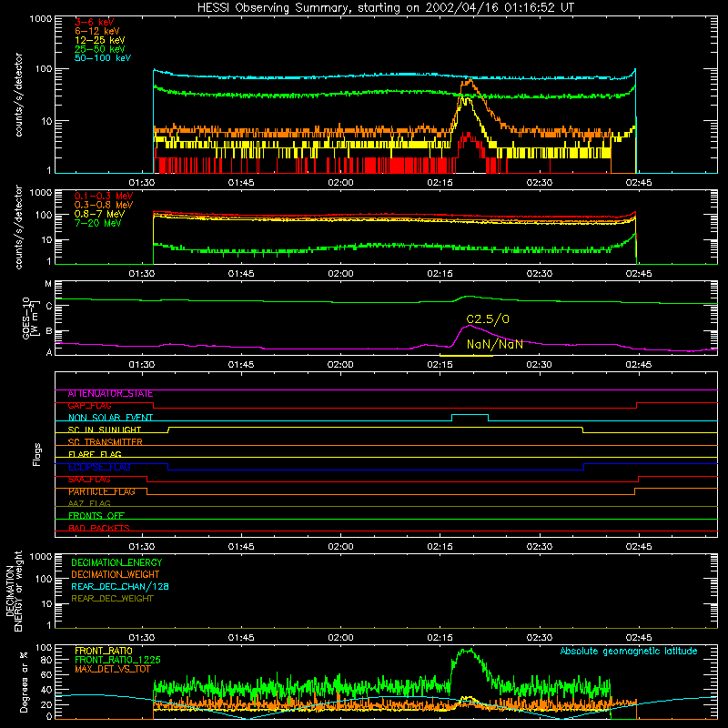Click the NON_SOLAR_EVENT flag label

coord(110,418)
